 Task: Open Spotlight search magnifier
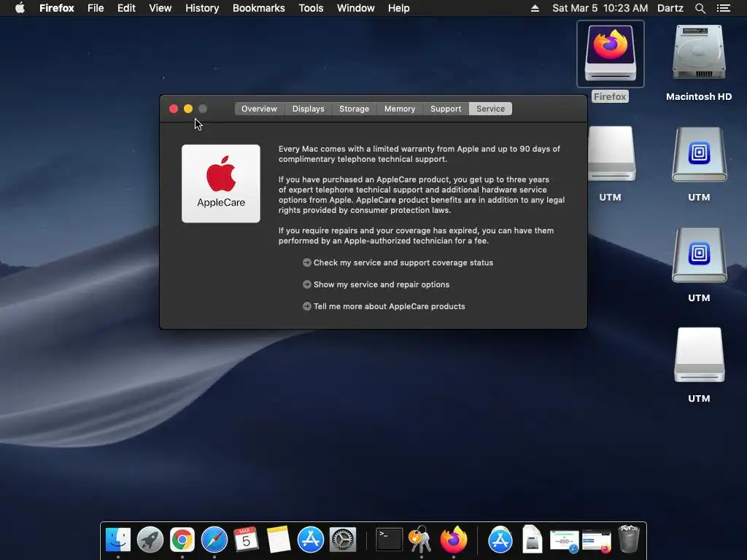click(x=700, y=8)
